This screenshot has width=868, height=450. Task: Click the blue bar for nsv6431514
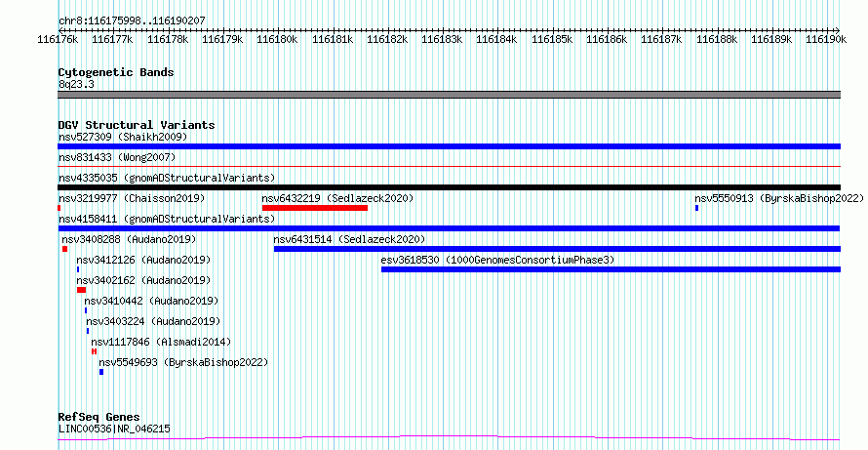pyautogui.click(x=558, y=249)
